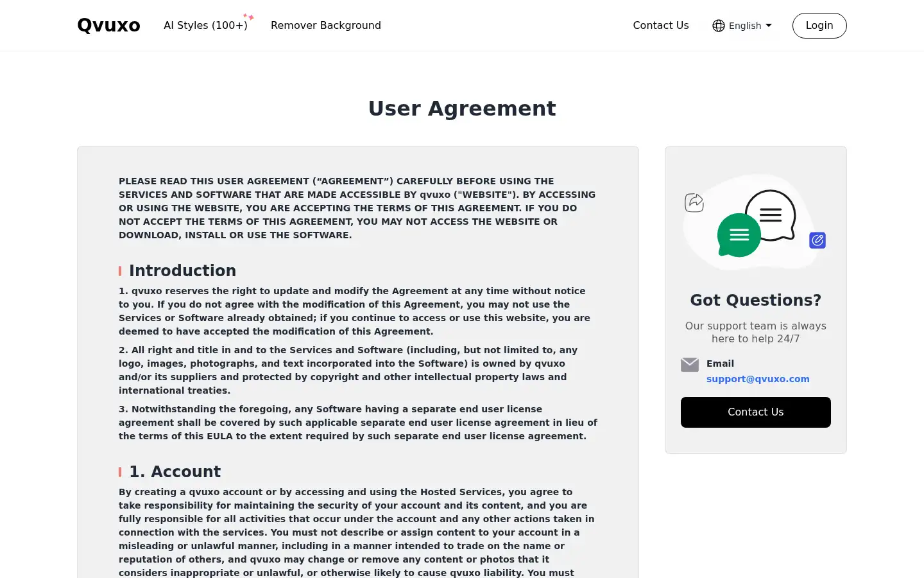Screen dimensions: 924x578
Task: Click the User Agreement heading
Action: coord(462,108)
